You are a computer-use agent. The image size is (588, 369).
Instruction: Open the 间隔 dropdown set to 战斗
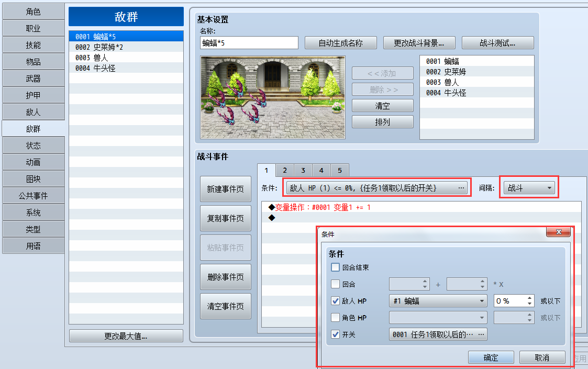click(529, 188)
